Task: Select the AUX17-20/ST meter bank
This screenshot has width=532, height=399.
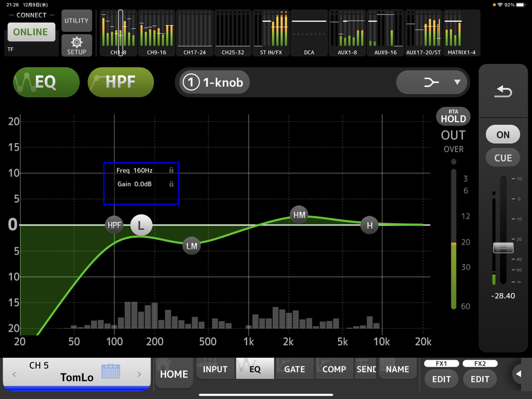Action: pos(423,32)
